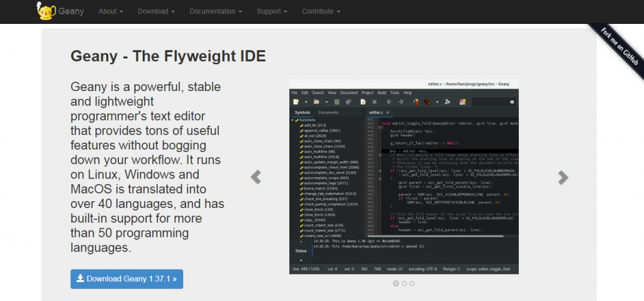Click the heading Geany - The Flyweight IDE
The height and width of the screenshot is (301, 644).
[x=168, y=56]
